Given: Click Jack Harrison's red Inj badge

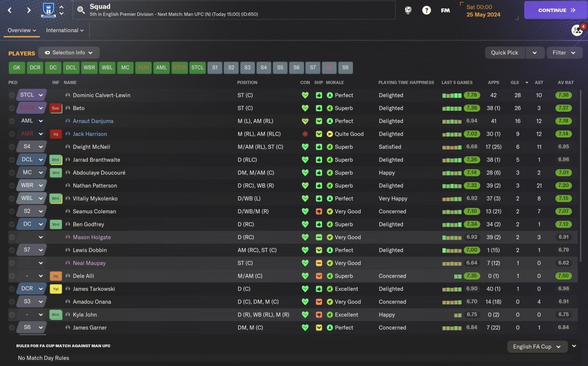Looking at the screenshot, I should click(56, 134).
